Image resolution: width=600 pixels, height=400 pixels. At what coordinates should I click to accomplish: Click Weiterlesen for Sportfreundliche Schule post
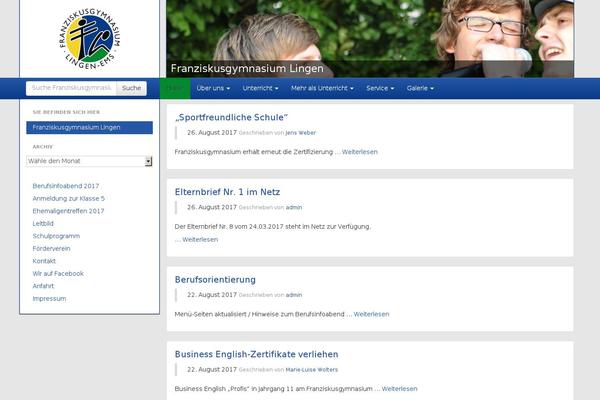coord(360,152)
